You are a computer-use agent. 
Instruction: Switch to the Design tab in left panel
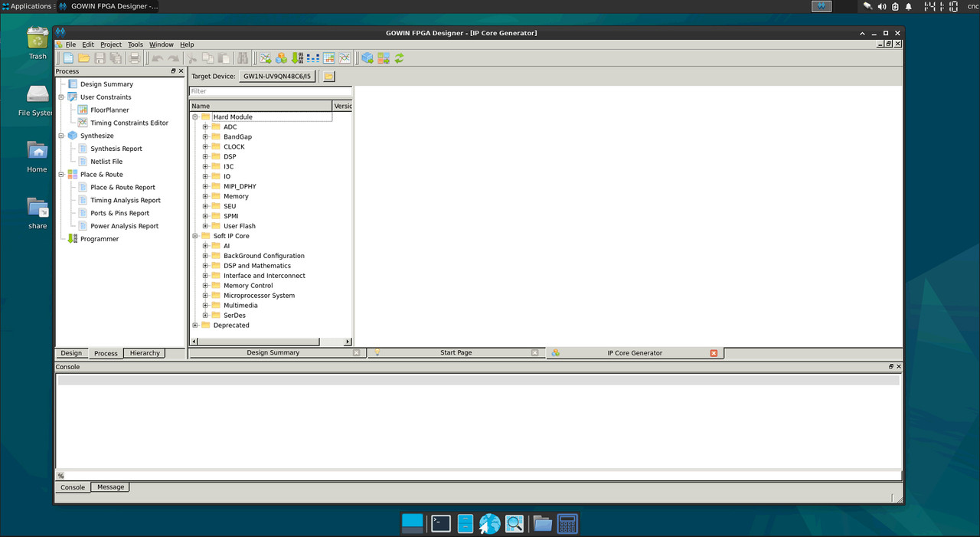coord(71,353)
